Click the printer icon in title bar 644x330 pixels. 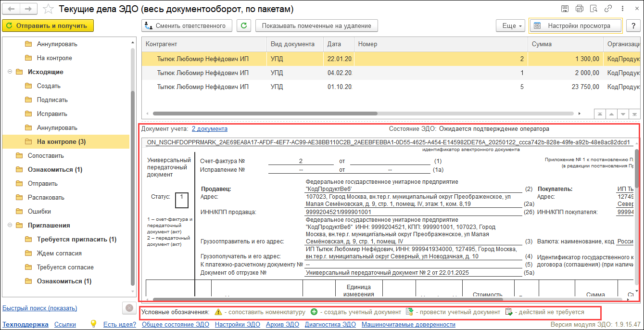coord(580,9)
